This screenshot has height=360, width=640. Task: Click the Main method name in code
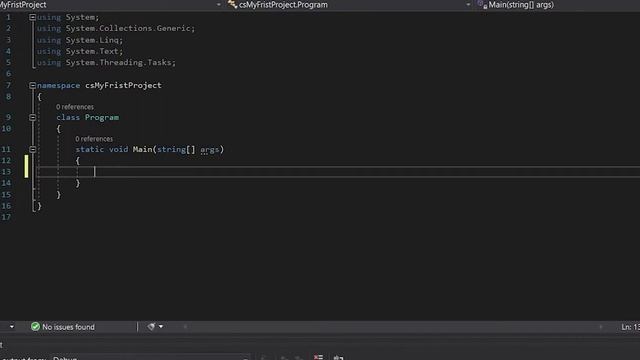click(142, 149)
